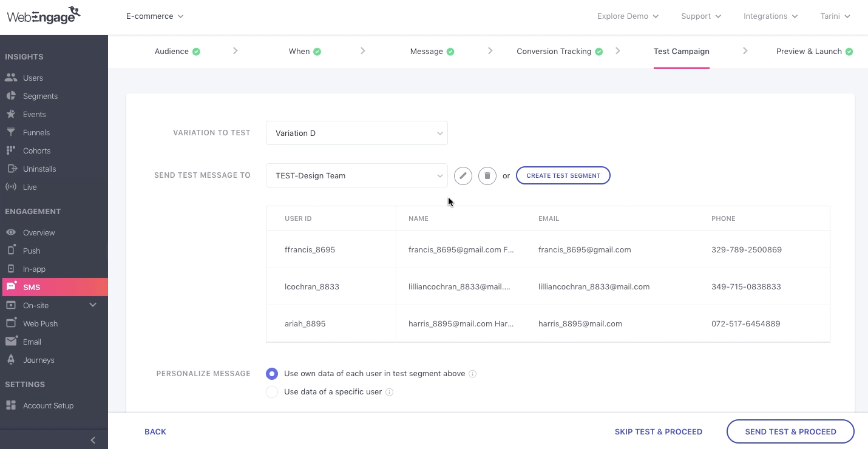
Task: Open Events star icon
Action: tap(11, 114)
